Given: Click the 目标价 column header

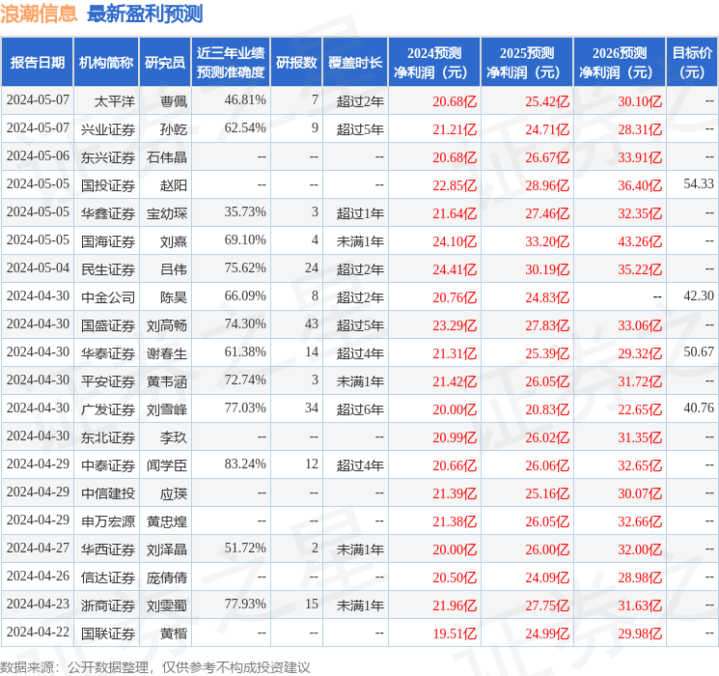Looking at the screenshot, I should pos(691,62).
